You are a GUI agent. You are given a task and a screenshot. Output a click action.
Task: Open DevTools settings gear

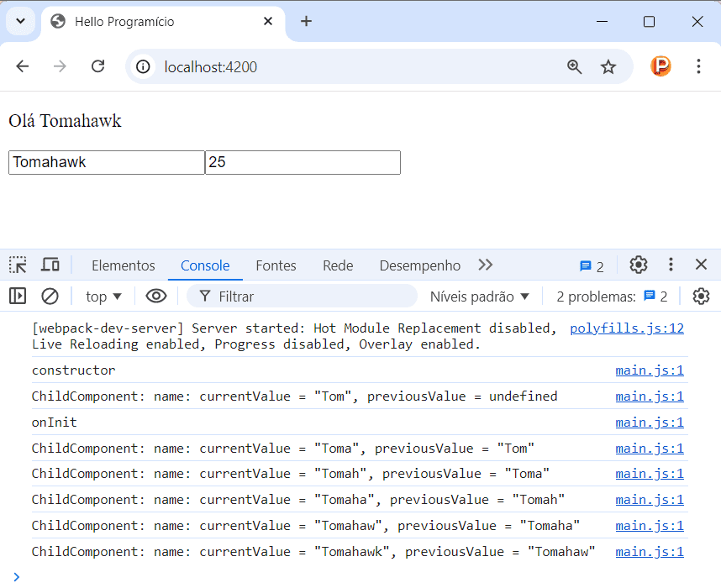pyautogui.click(x=639, y=265)
